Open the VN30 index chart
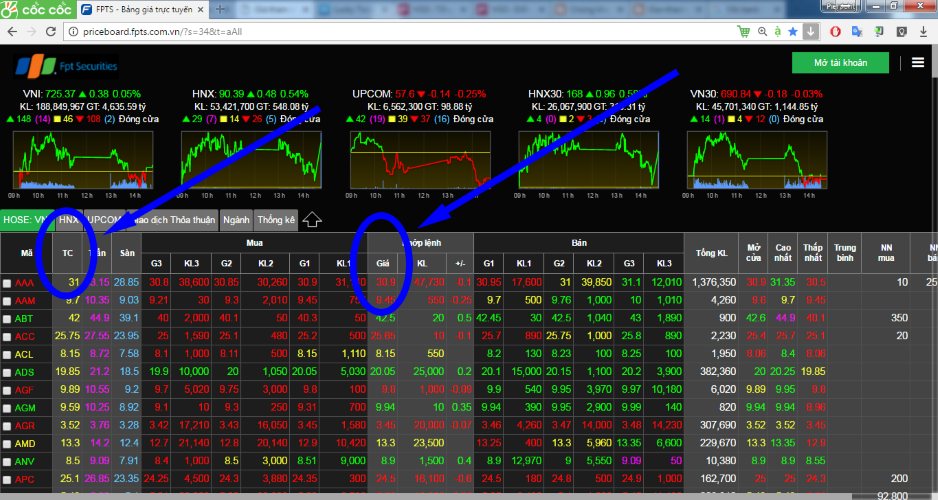This screenshot has height=500, width=938. (757, 160)
